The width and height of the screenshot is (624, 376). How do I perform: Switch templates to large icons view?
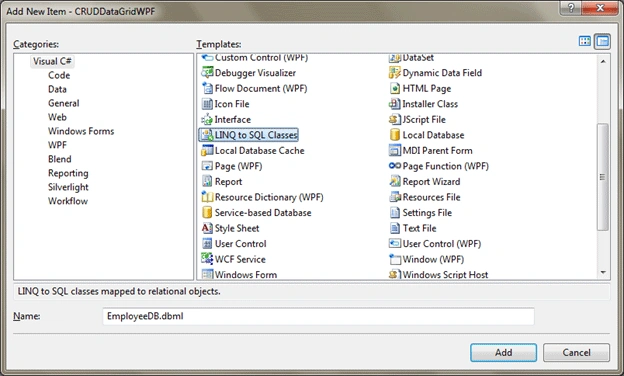(x=585, y=41)
